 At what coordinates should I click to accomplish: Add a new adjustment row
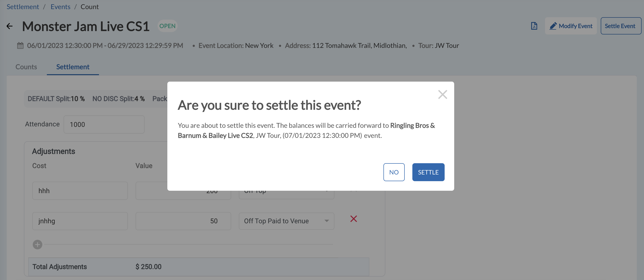click(38, 245)
